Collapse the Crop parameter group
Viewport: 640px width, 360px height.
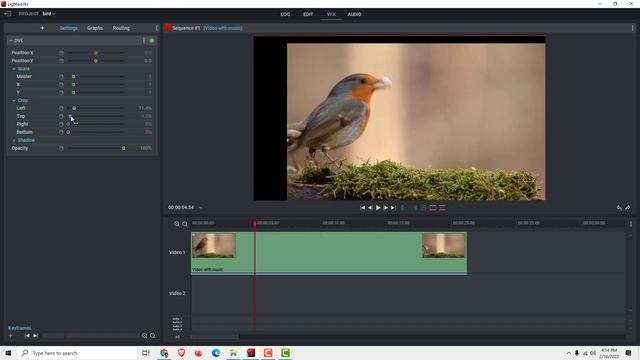pyautogui.click(x=14, y=100)
